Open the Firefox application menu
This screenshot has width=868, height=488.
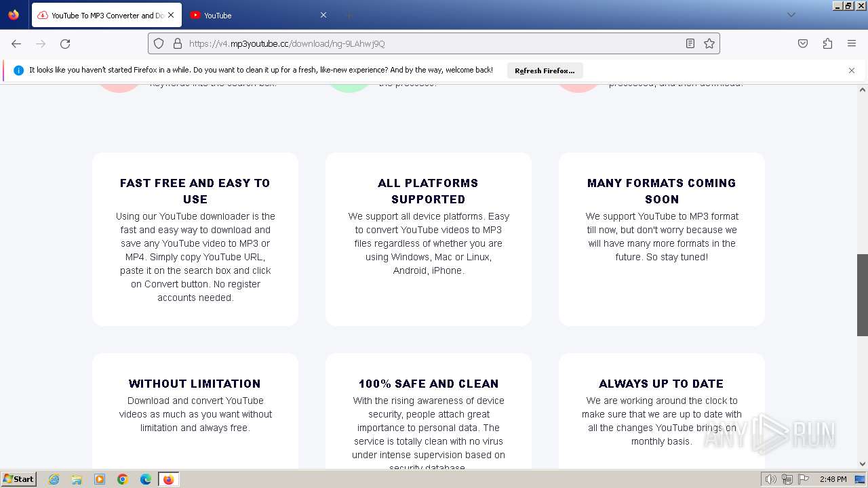(852, 43)
